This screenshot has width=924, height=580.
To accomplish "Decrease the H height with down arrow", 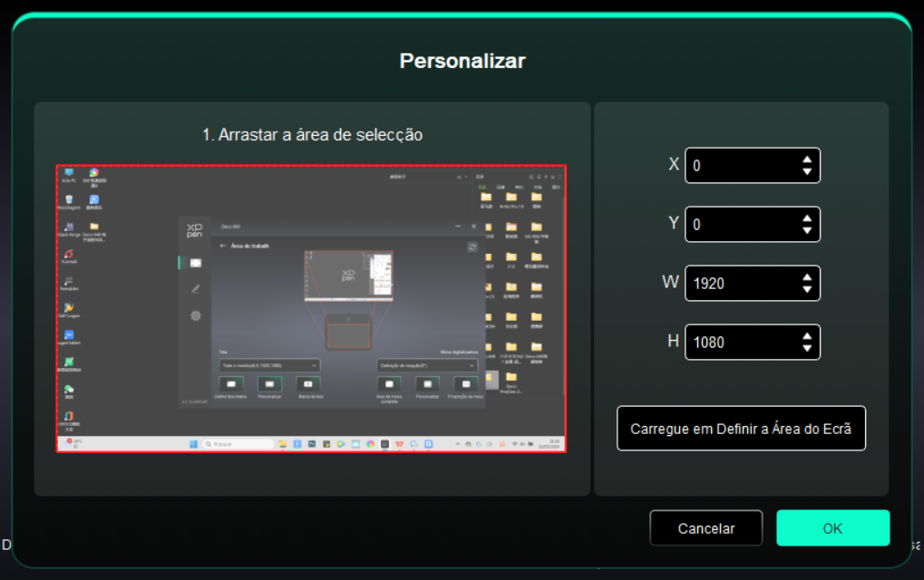I will coord(806,348).
